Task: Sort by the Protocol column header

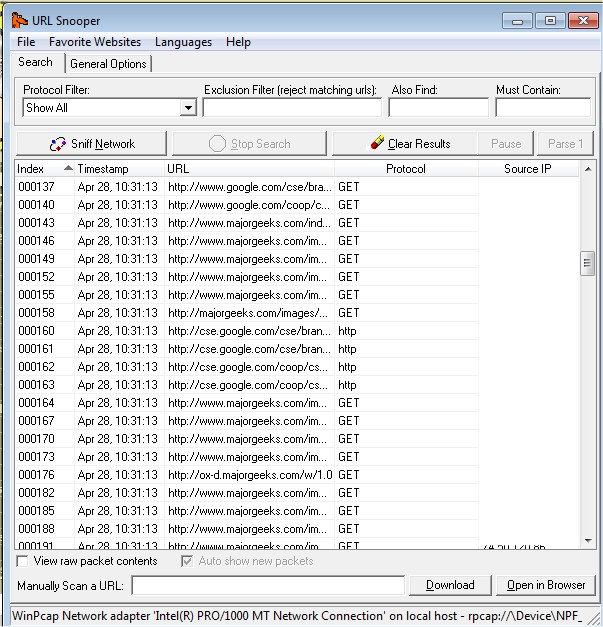Action: pyautogui.click(x=406, y=169)
